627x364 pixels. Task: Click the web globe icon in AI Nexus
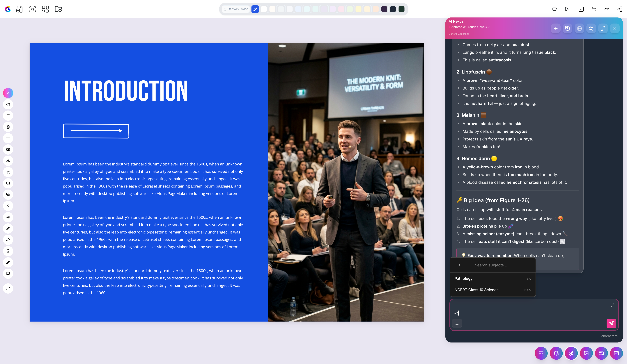[x=580, y=29]
